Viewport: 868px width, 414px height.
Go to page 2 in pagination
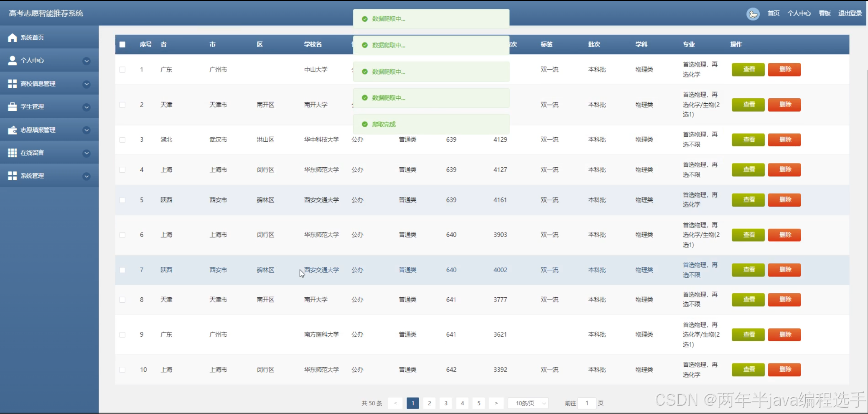(429, 403)
